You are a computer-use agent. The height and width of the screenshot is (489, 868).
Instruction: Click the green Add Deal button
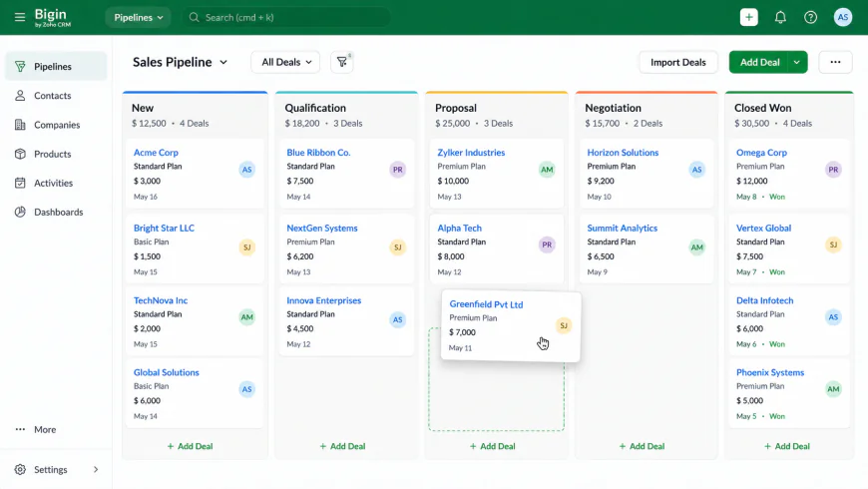pos(759,62)
